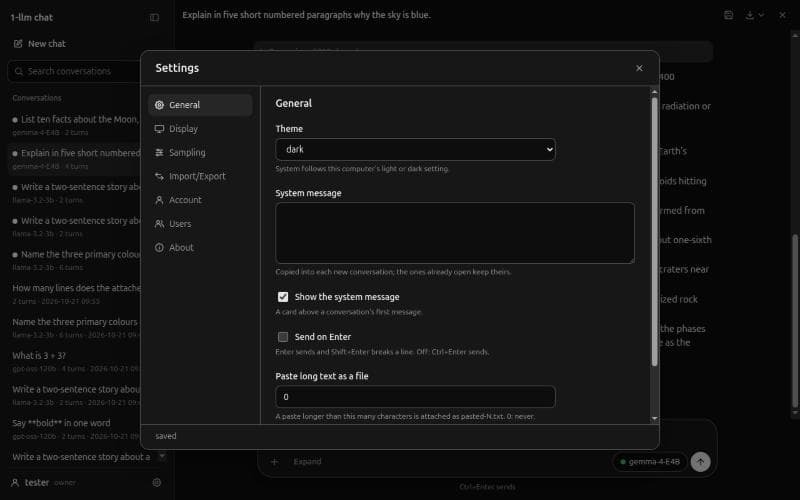Open the Display settings tab

[x=200, y=129]
